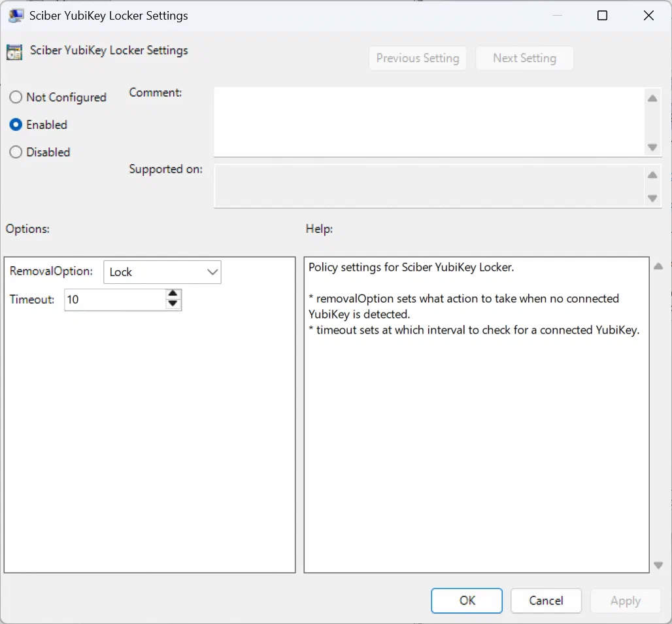The height and width of the screenshot is (624, 672).
Task: Click into the Timeout number field
Action: tap(115, 300)
